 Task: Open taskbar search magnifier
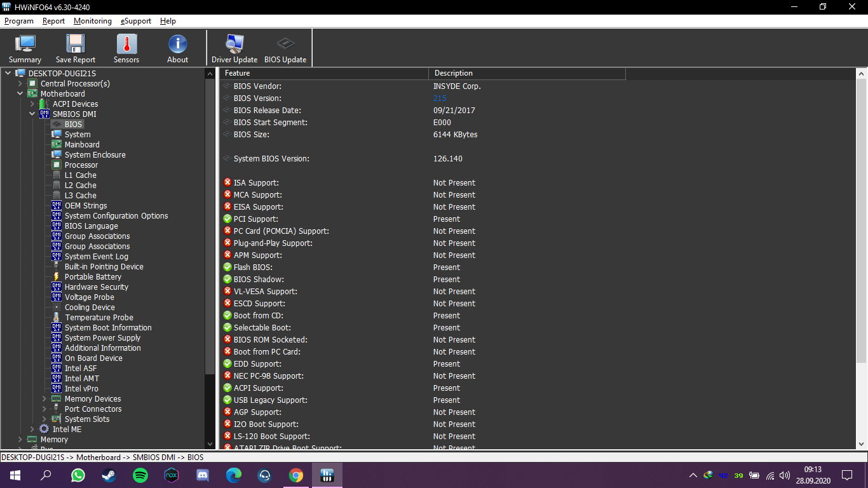[46, 475]
